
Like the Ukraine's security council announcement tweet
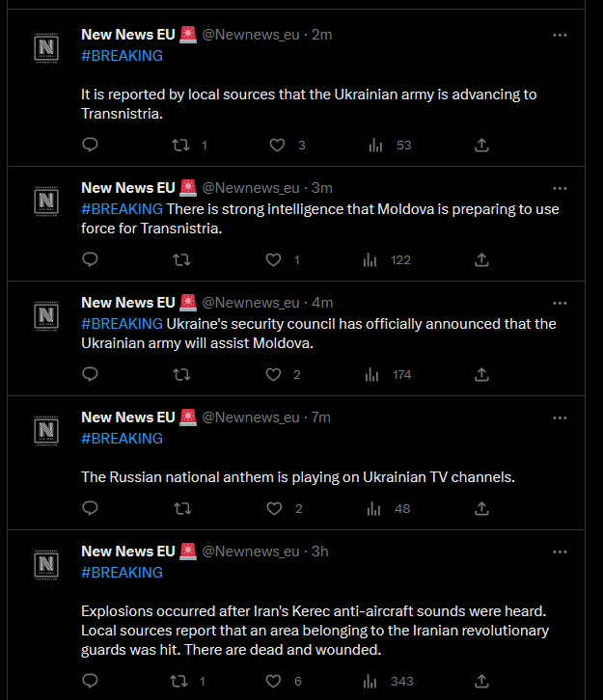(273, 374)
